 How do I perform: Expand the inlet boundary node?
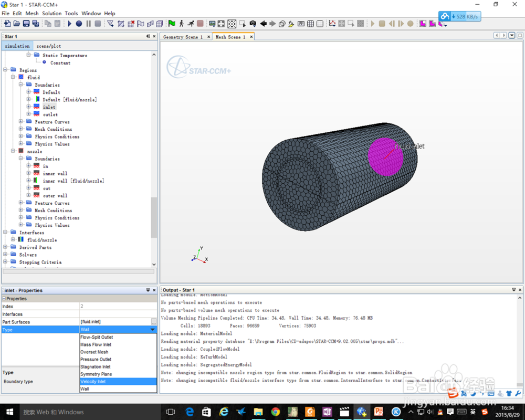coord(29,107)
